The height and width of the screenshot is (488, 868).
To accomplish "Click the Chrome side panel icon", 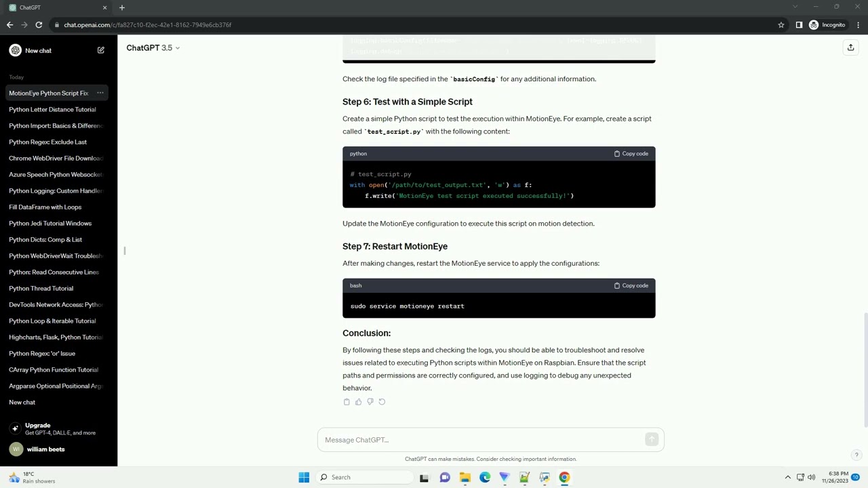I will click(799, 25).
